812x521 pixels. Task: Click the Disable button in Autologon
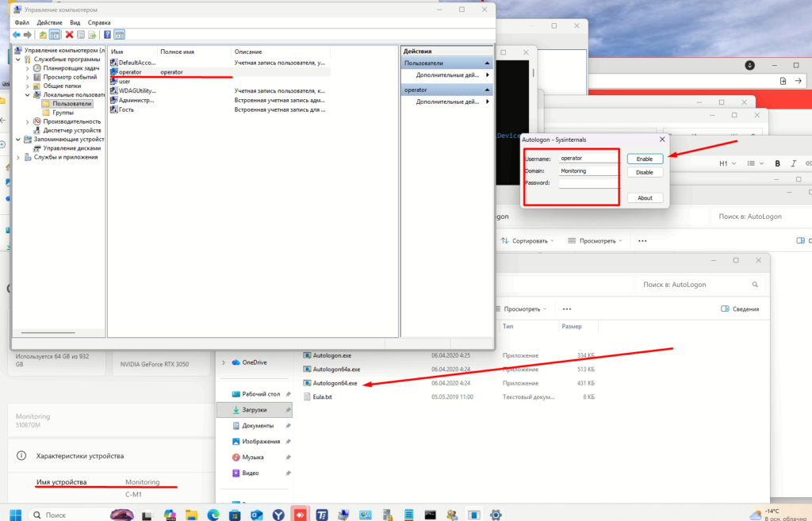click(x=645, y=172)
